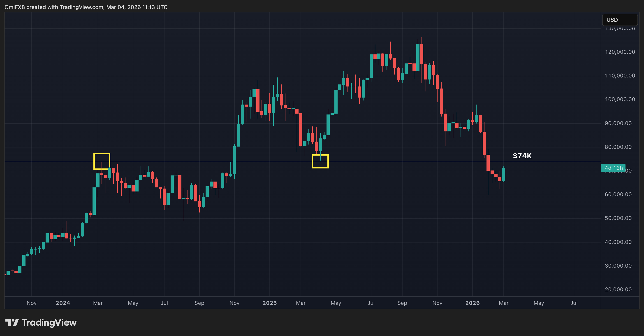Click the 2024 label on time axis

(x=63, y=303)
